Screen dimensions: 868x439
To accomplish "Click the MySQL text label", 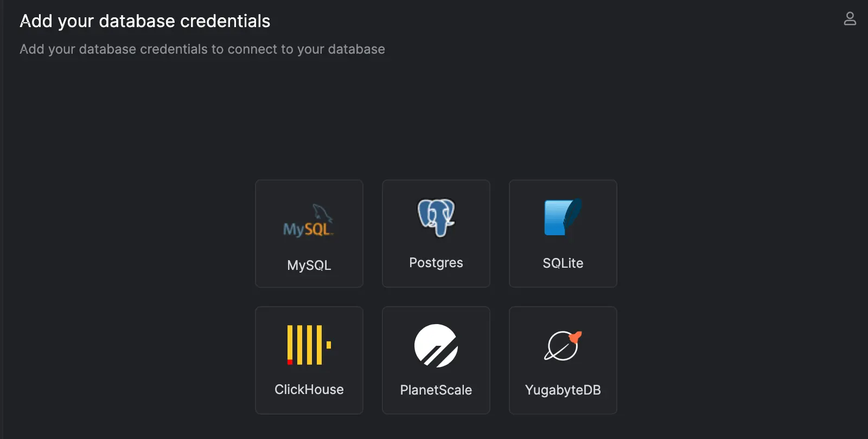I will click(309, 265).
